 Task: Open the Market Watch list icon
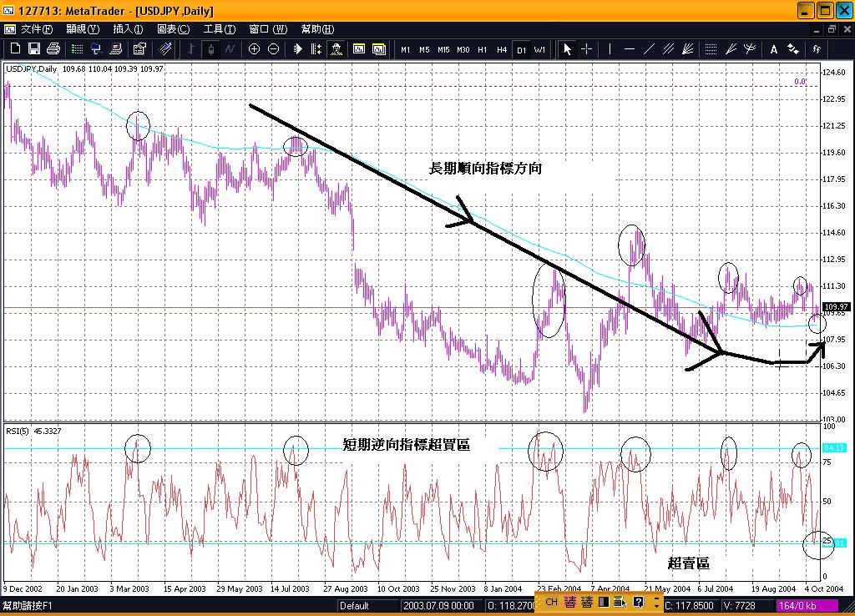click(x=77, y=49)
